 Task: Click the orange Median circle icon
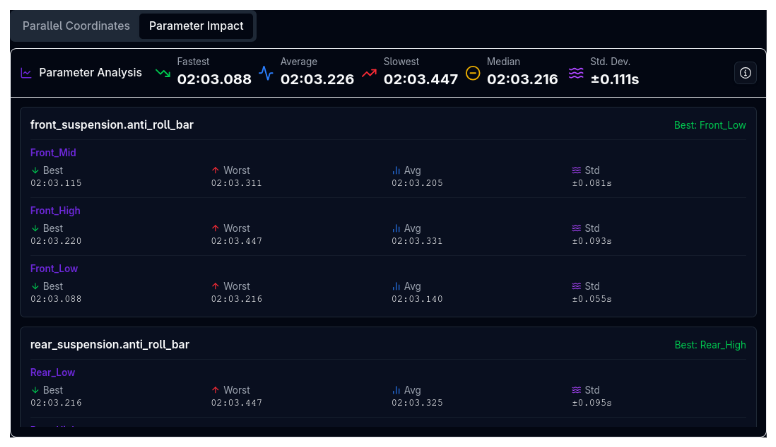[x=473, y=73]
